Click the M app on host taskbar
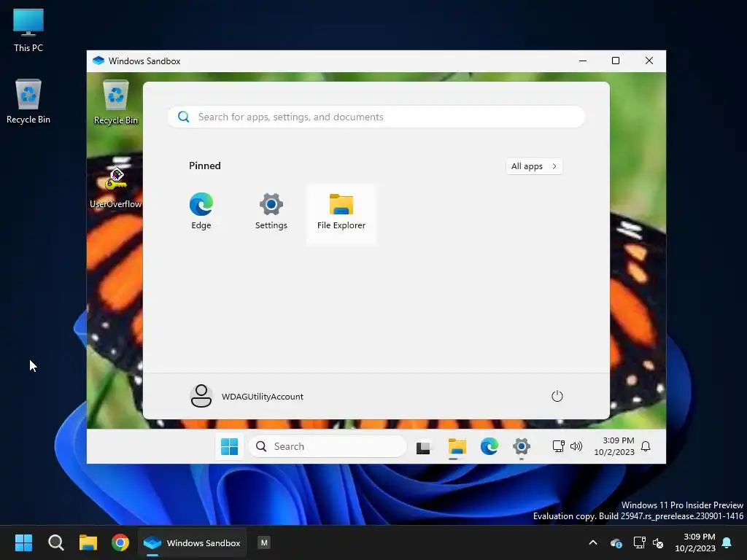The image size is (747, 560). click(264, 542)
